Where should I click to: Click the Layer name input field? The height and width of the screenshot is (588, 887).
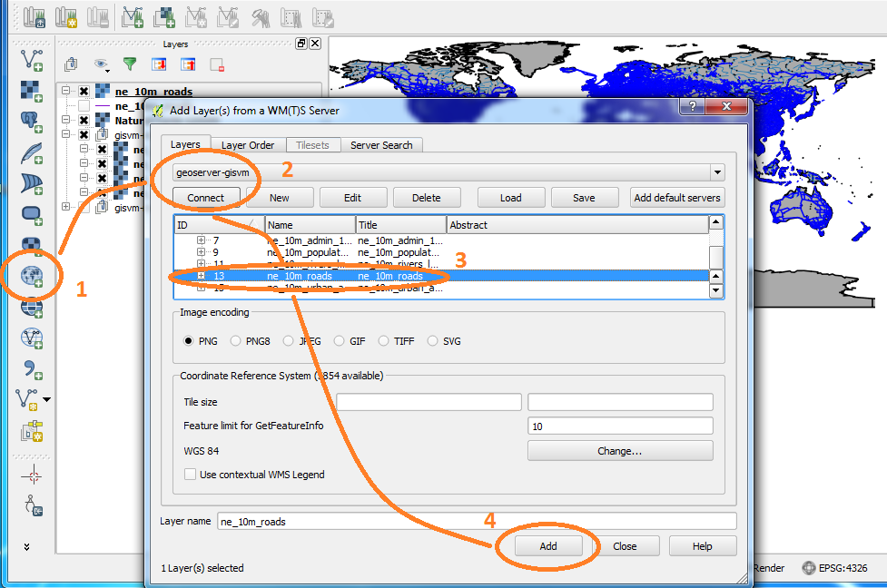pos(477,521)
